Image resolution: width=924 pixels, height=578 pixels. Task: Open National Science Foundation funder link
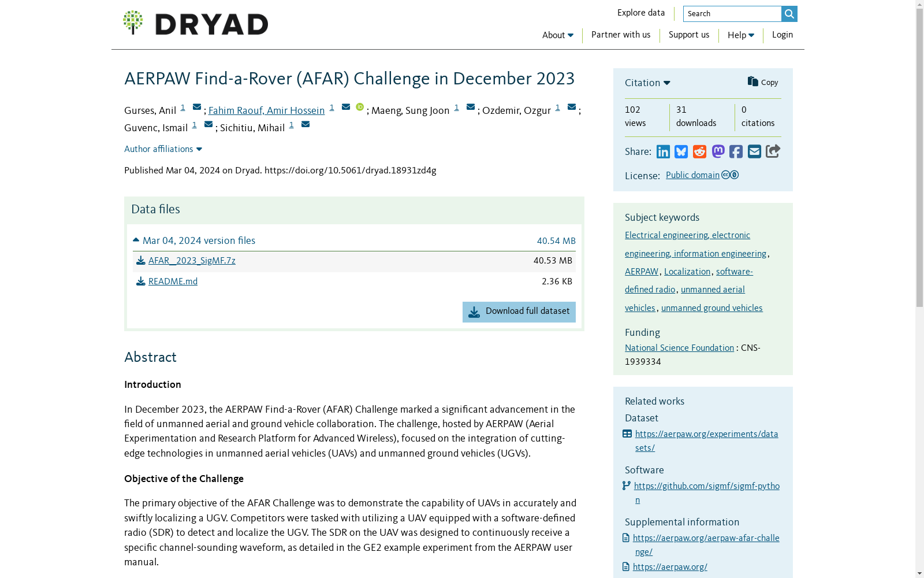coord(679,348)
